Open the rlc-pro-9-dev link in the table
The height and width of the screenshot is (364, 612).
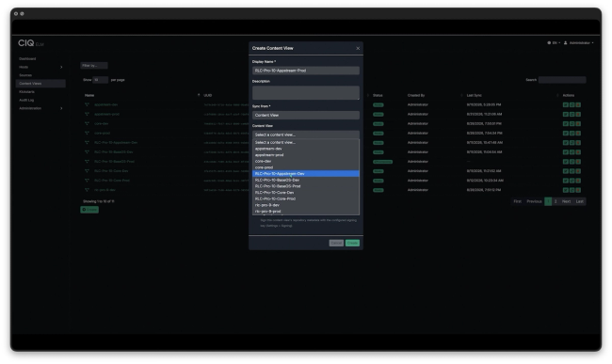coord(105,190)
